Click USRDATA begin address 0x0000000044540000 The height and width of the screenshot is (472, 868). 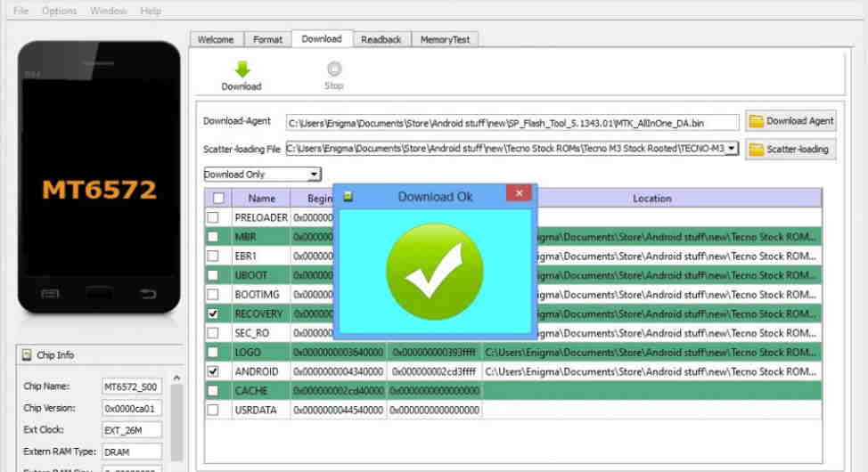pyautogui.click(x=339, y=410)
